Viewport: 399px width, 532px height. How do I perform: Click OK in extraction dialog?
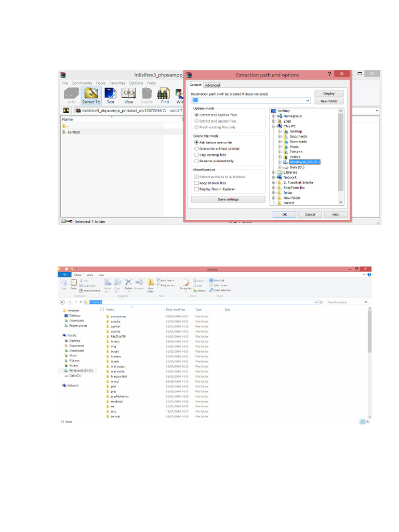tap(284, 215)
